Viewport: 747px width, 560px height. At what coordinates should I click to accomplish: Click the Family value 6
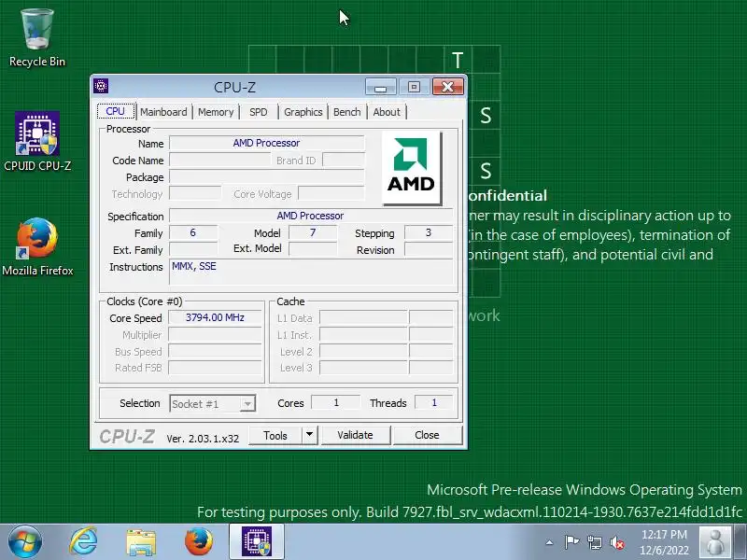pyautogui.click(x=193, y=232)
